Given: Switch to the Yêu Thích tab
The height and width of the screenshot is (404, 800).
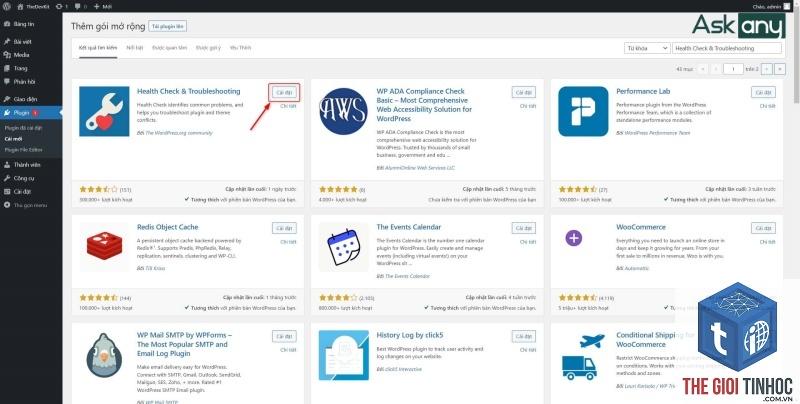Looking at the screenshot, I should [x=241, y=47].
